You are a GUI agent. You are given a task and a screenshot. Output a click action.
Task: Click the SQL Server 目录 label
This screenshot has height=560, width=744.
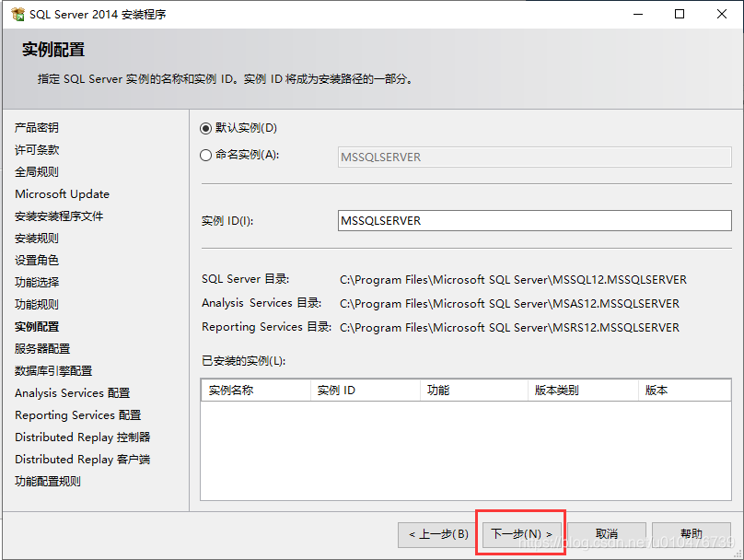tap(245, 279)
